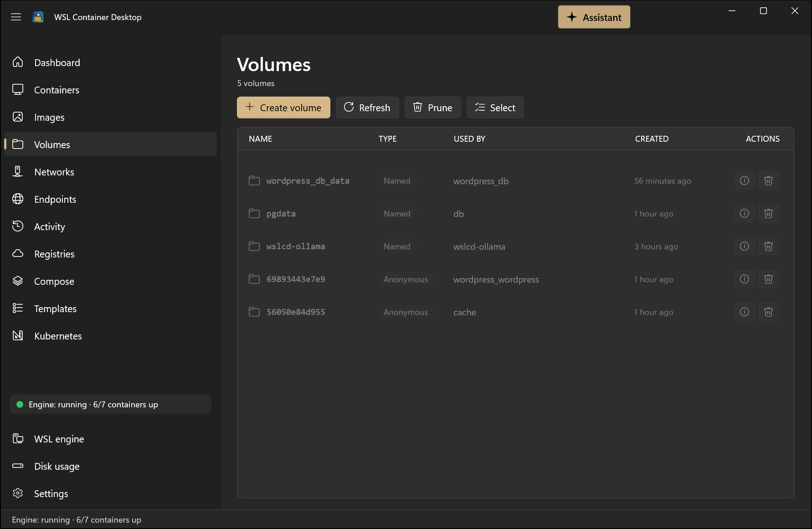
Task: Click the Engine running status indicator
Action: [x=110, y=404]
